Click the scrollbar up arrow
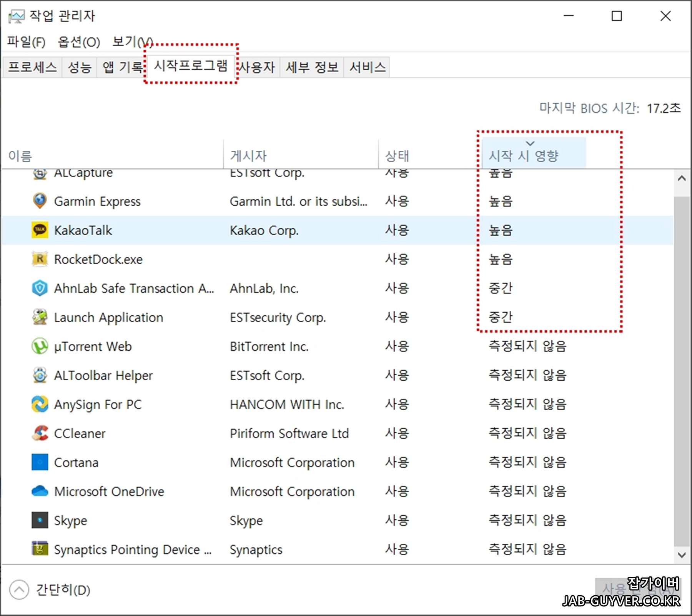This screenshot has width=692, height=616. (x=682, y=178)
